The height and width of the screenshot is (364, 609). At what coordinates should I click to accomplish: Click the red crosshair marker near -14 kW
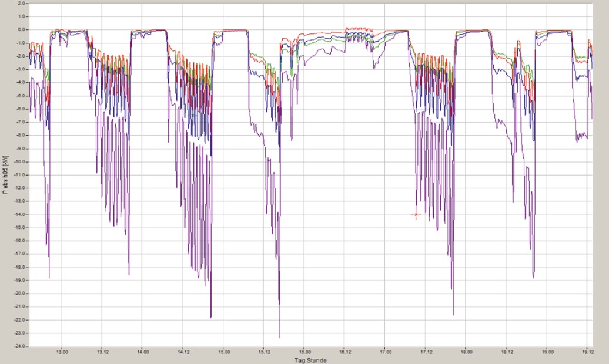coord(416,215)
